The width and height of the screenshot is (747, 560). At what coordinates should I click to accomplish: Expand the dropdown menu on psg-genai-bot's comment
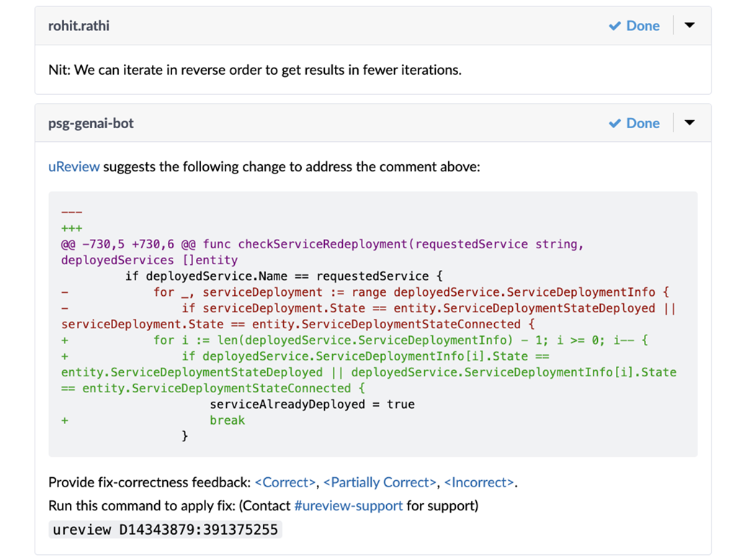(x=689, y=122)
